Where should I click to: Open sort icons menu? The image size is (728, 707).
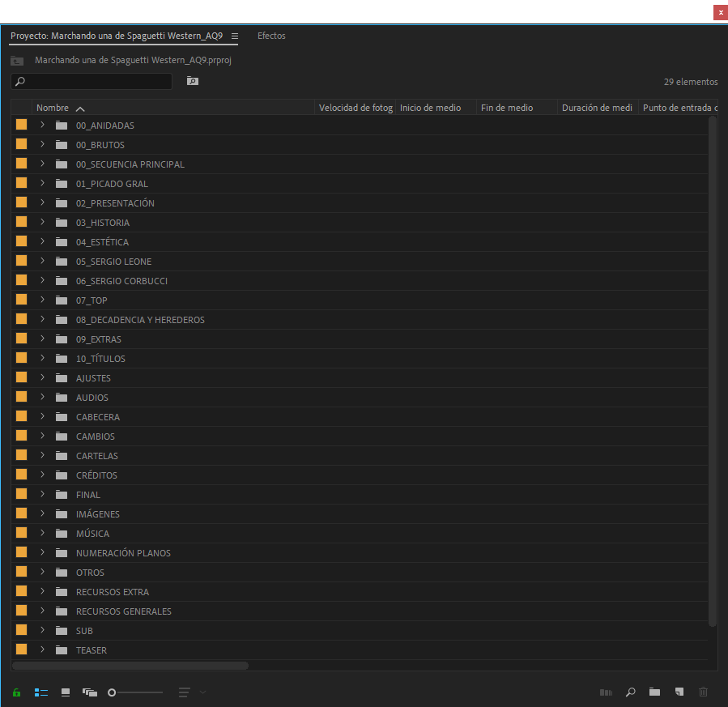point(185,692)
